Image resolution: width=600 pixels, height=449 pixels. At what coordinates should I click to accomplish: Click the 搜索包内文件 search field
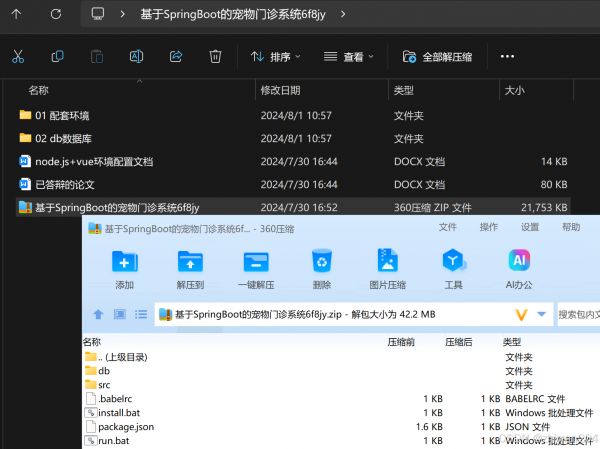click(579, 315)
